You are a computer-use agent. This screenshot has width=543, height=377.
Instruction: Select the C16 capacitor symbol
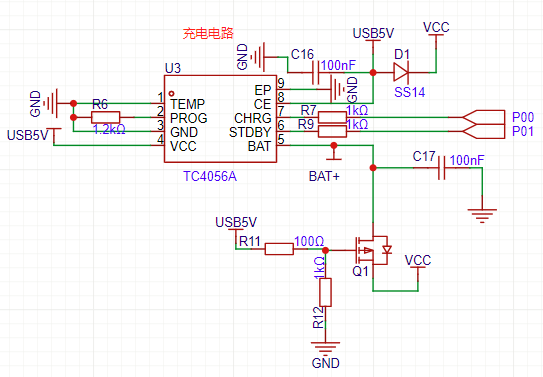315,73
